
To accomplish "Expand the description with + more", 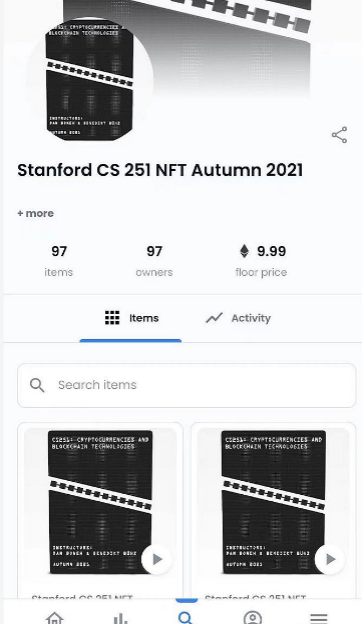I will click(x=35, y=213).
